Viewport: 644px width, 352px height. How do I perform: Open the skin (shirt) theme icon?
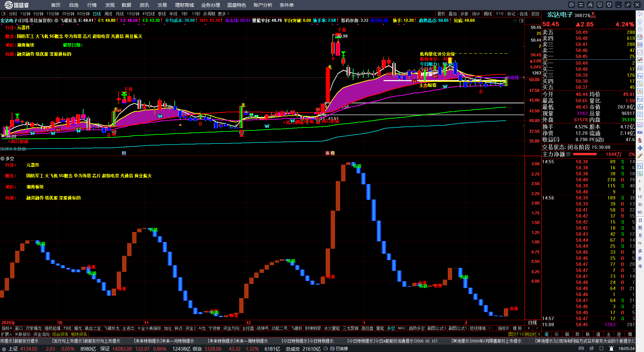click(609, 5)
